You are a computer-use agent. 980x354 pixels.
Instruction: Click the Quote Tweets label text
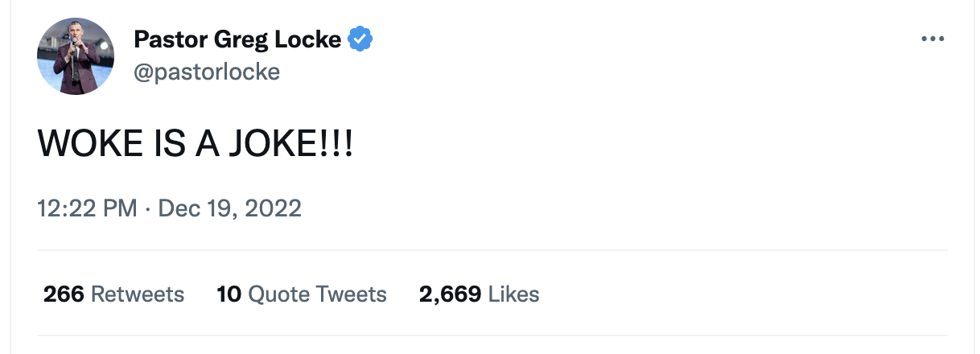coord(317,294)
